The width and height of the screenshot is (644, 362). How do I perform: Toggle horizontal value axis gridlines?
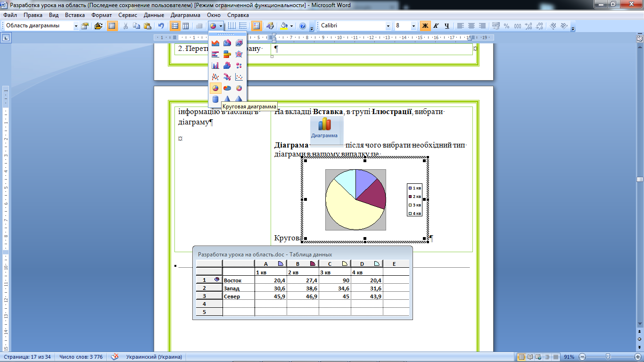(243, 26)
